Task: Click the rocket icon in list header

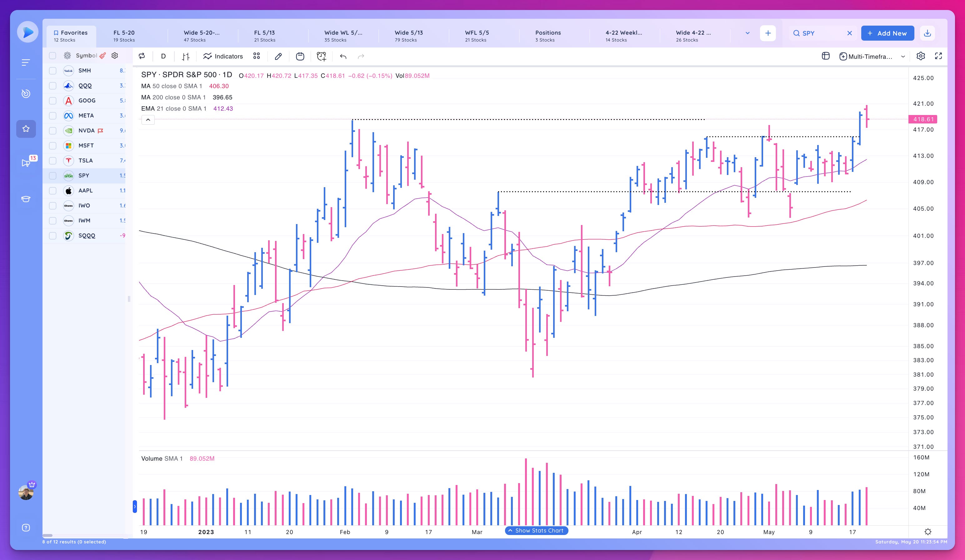Action: tap(102, 56)
